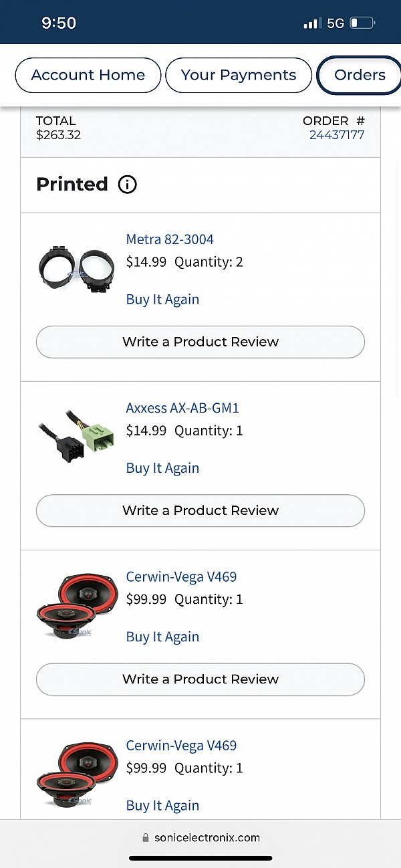Open the Account Home tab
Viewport: 401px width, 868px height.
tap(88, 75)
